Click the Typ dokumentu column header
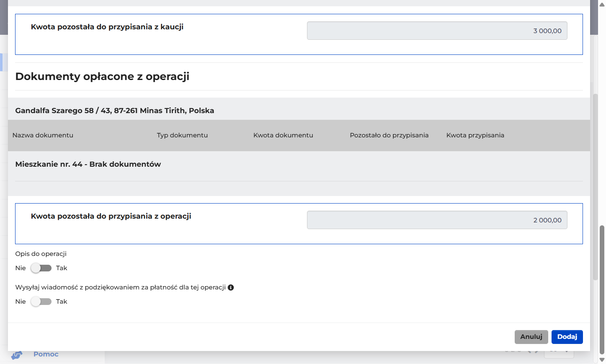Image resolution: width=606 pixels, height=364 pixels. [182, 135]
